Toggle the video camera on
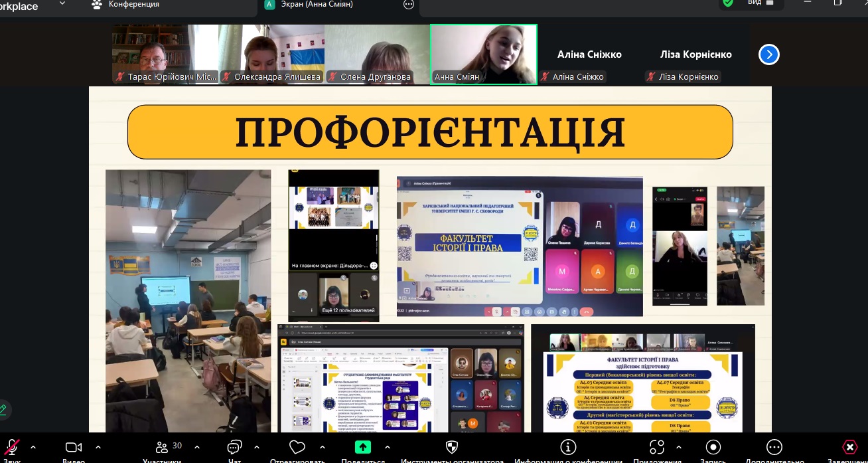 click(x=74, y=447)
